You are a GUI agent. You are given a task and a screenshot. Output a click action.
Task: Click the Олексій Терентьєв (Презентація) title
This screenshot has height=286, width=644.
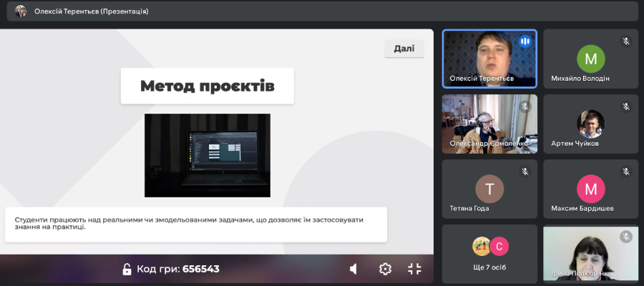(x=91, y=11)
